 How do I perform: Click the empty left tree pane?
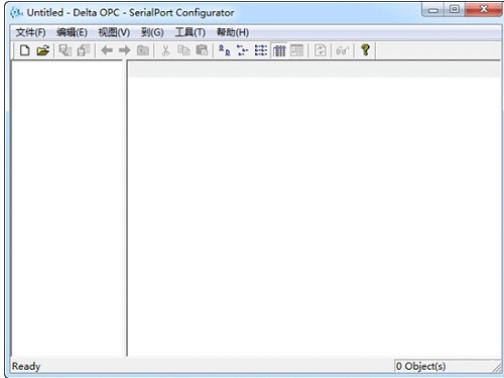68,208
